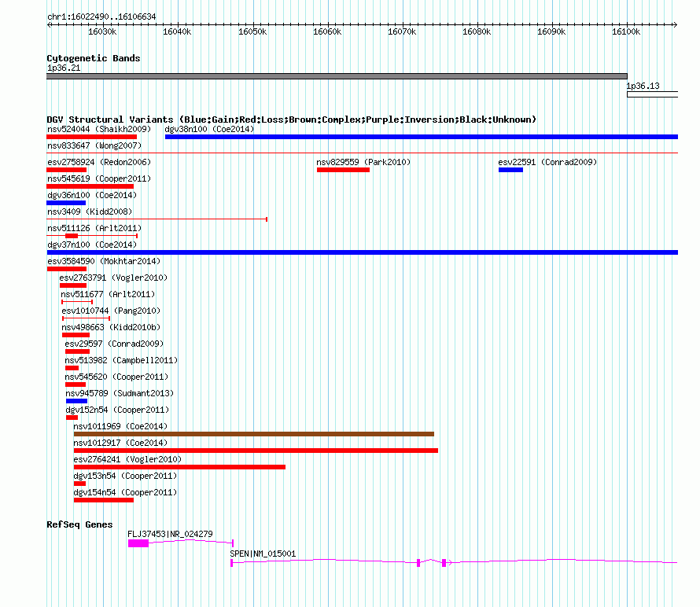Viewport: 700px width, 607px height.
Task: Select nsv511677 (Arlt2011) label
Action: (108, 294)
